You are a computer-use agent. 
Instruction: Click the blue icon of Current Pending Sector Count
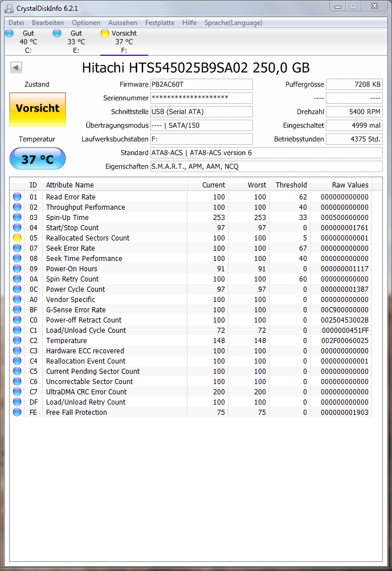[17, 371]
